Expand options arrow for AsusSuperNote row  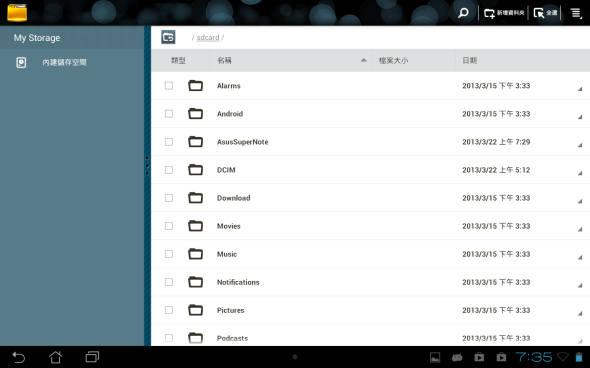coord(580,145)
